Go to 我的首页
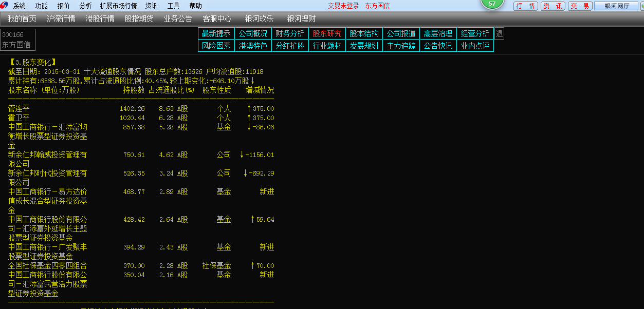The height and width of the screenshot is (309, 644). pyautogui.click(x=22, y=19)
